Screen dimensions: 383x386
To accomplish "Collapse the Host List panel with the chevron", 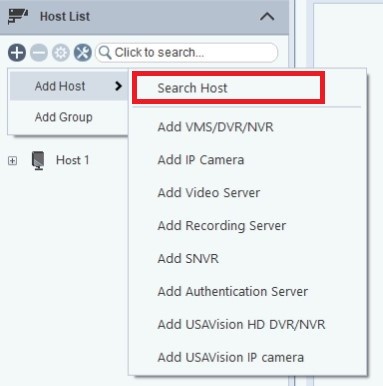I will click(267, 16).
